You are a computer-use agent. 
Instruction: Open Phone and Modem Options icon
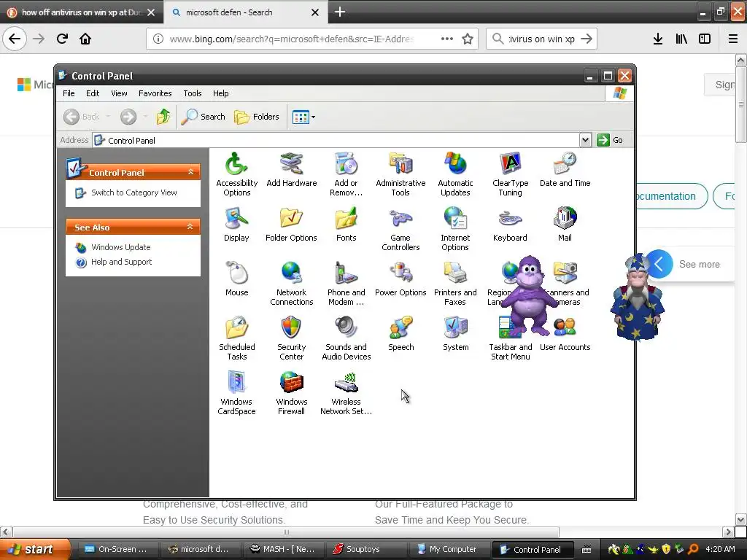point(346,284)
